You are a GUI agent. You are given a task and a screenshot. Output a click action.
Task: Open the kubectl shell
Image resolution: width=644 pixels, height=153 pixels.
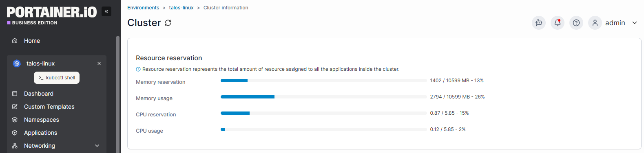[57, 78]
